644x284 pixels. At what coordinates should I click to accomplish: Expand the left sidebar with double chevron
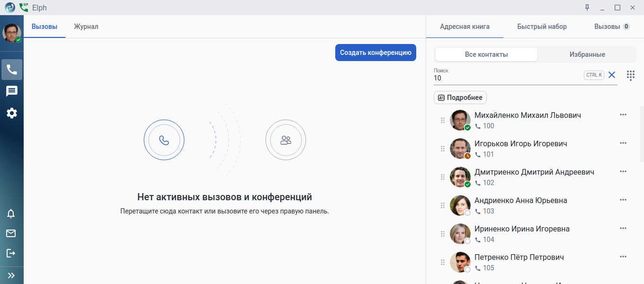[11, 275]
